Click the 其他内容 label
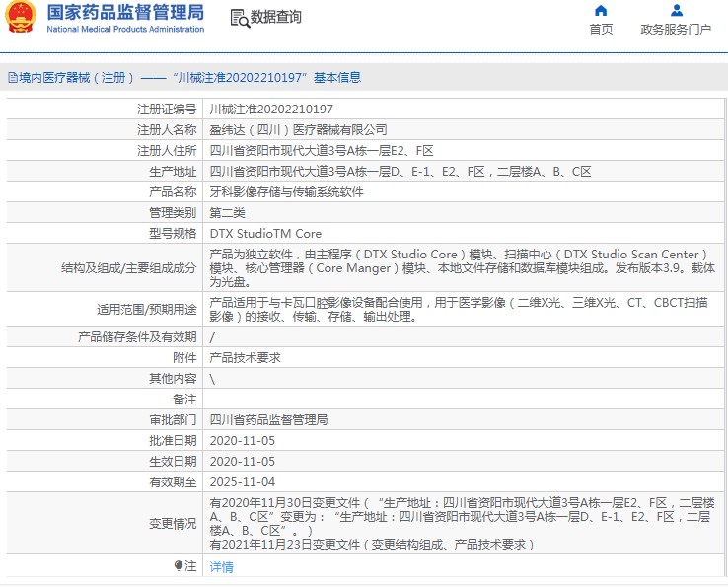The height and width of the screenshot is (587, 728). [x=173, y=379]
